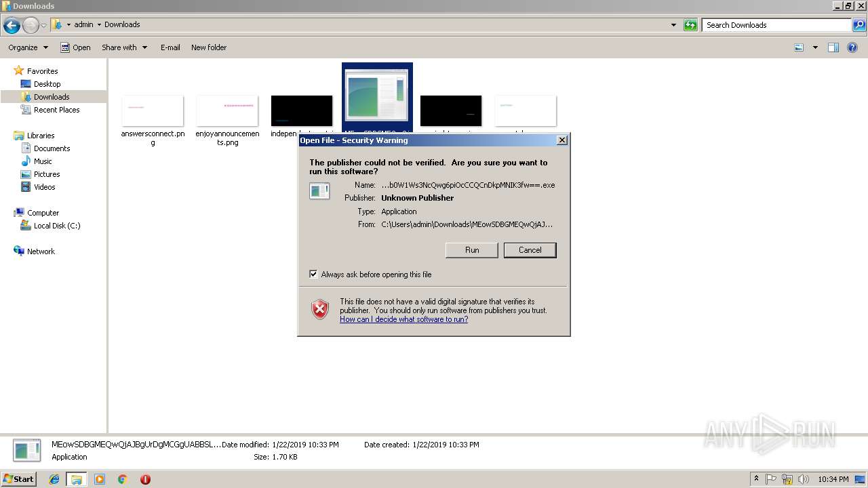Screen dimensions: 868x488
Task: Select answersconnect.png thumbnail
Action: pyautogui.click(x=153, y=110)
